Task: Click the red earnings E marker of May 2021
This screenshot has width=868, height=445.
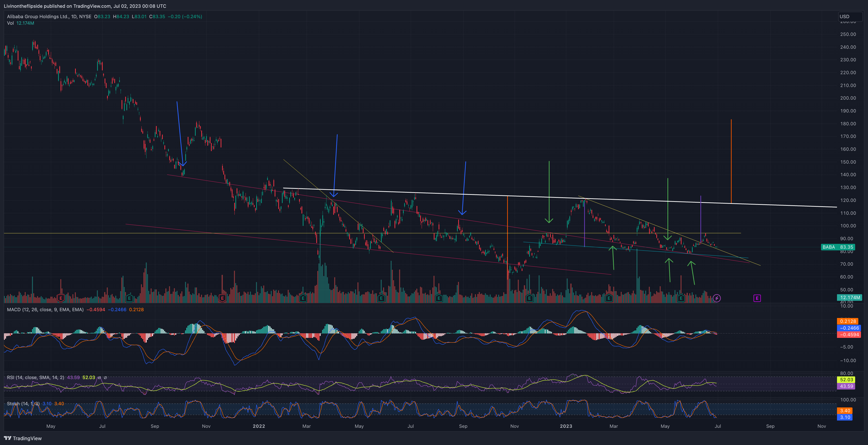Action: (61, 298)
